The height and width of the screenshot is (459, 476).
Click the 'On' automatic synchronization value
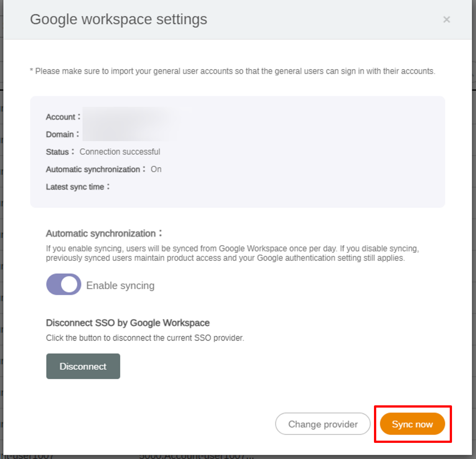tap(156, 169)
